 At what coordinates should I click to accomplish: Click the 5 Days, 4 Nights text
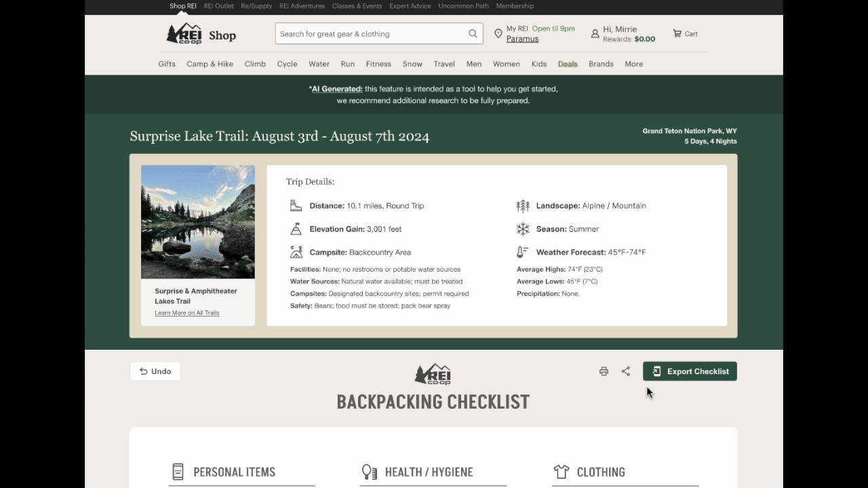(711, 142)
